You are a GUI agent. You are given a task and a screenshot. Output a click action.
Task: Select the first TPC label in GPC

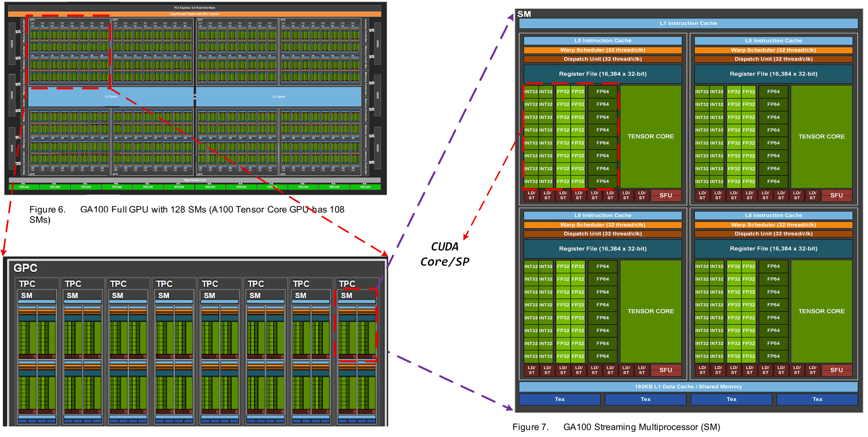27,284
